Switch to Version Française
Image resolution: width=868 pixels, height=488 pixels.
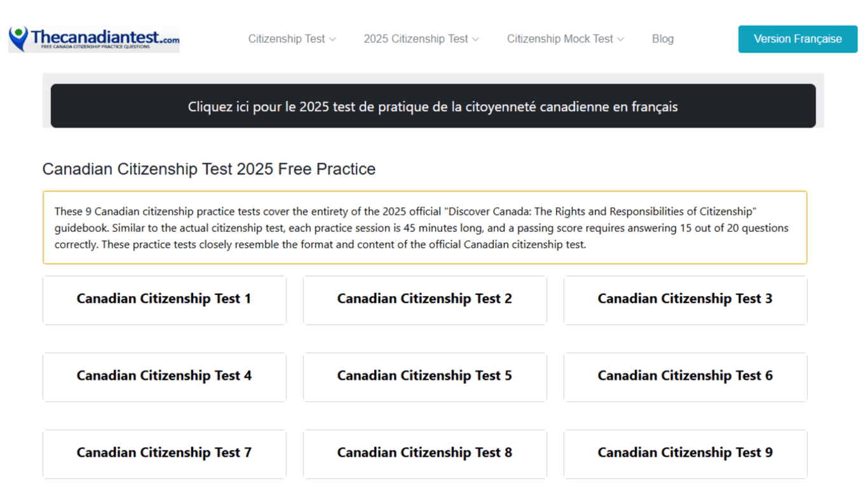tap(797, 39)
